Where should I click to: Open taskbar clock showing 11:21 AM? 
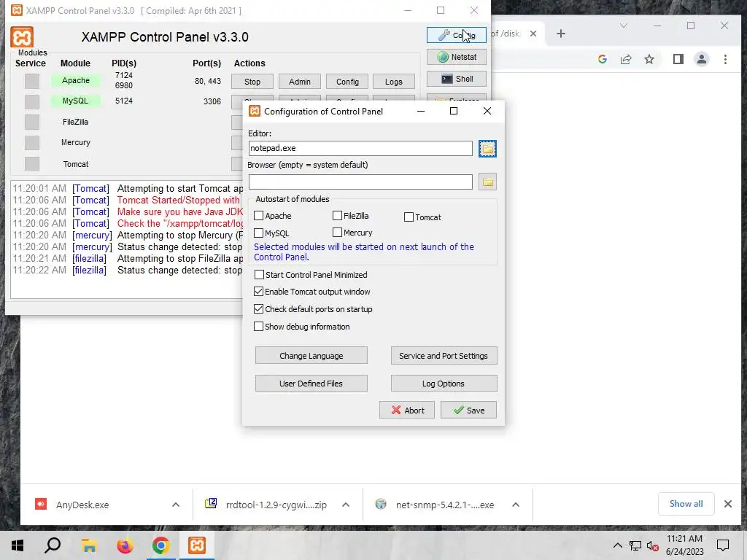pos(684,545)
